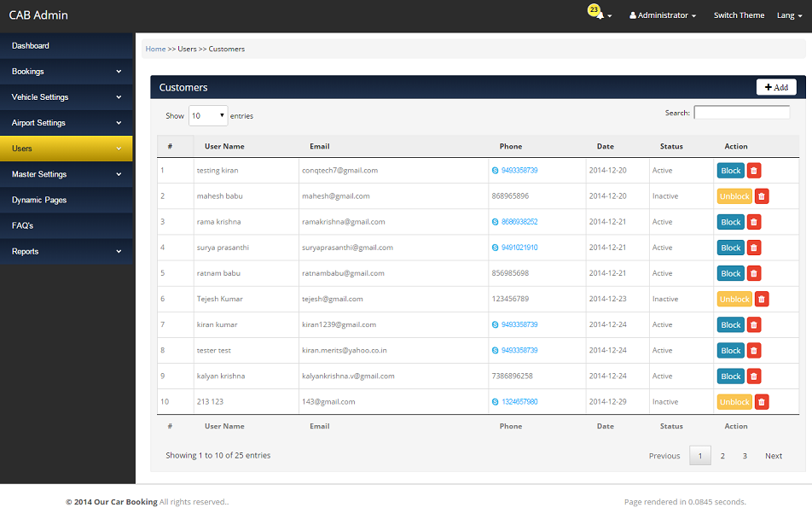812x525 pixels.
Task: Click Skype icon next to 1324657980
Action: tap(495, 402)
